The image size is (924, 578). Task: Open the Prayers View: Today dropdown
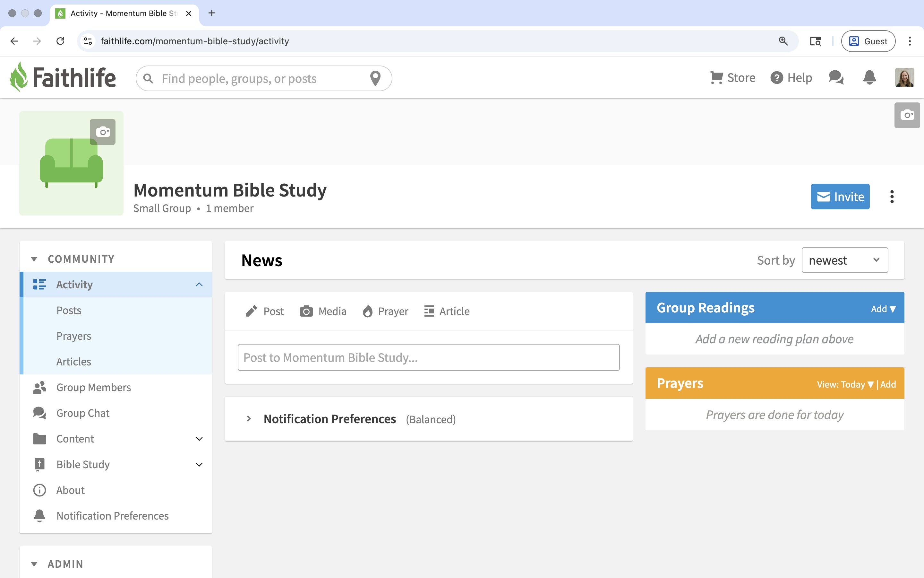click(845, 384)
